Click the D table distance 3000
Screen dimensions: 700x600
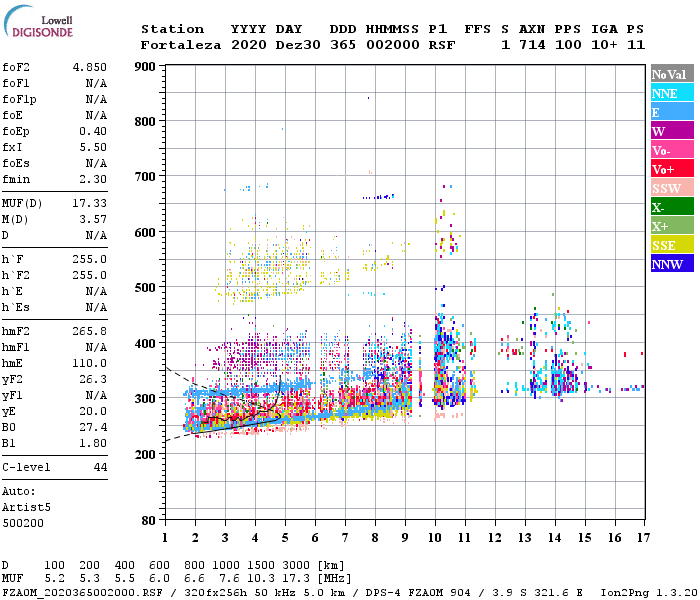pyautogui.click(x=296, y=565)
